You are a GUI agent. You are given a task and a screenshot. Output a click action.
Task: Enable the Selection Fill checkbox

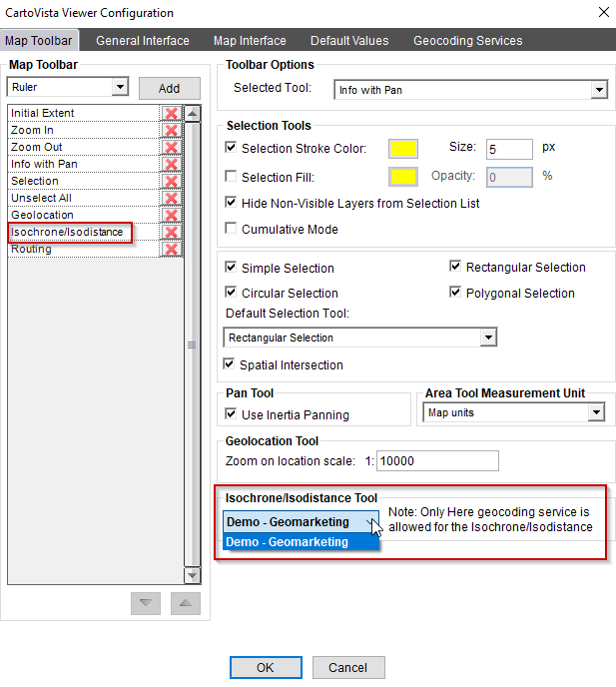(x=231, y=176)
